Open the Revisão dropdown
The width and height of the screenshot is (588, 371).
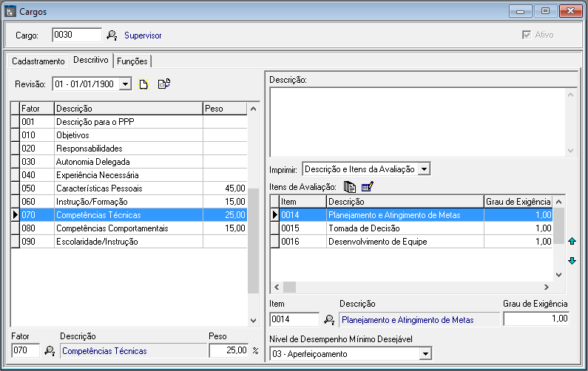(125, 84)
